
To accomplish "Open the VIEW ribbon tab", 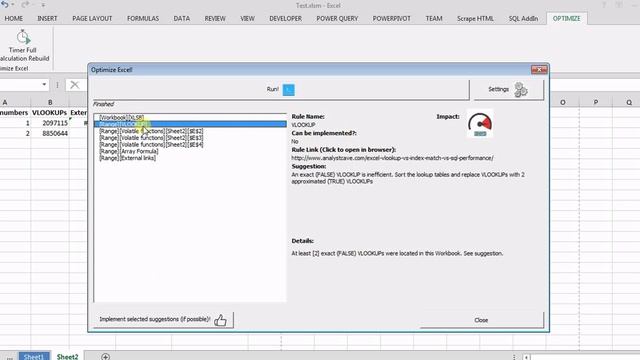I will [x=247, y=18].
